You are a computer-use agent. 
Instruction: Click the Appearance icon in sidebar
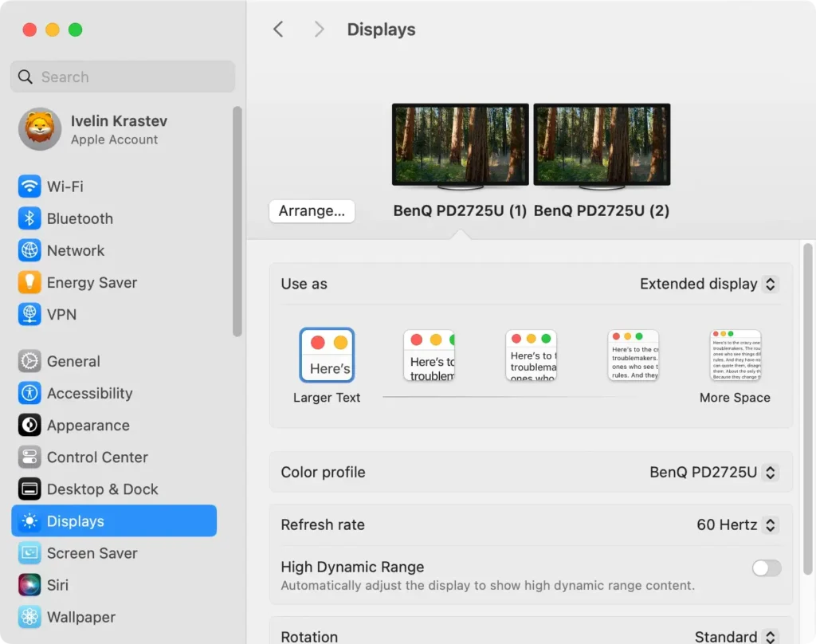pos(29,426)
